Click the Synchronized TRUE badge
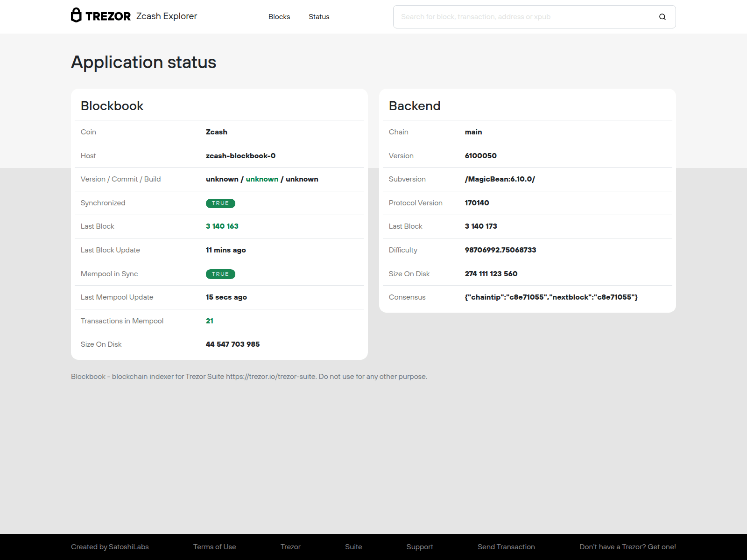This screenshot has width=747, height=560. pos(220,203)
